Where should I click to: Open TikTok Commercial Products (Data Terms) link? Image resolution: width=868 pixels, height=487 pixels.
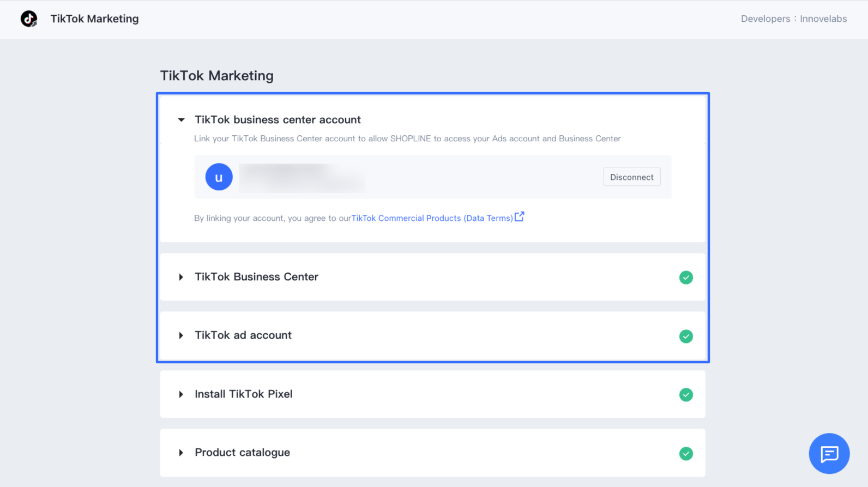tap(432, 218)
